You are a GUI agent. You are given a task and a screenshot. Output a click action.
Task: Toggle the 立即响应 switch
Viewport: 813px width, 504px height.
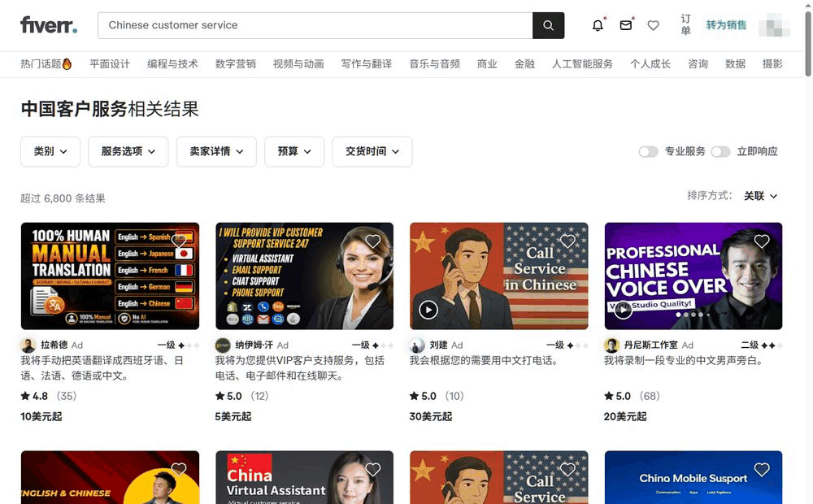[x=720, y=151]
